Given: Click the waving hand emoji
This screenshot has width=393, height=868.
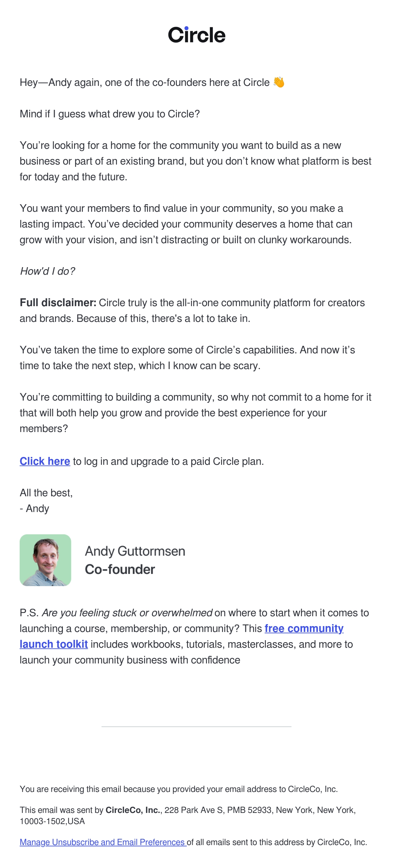Looking at the screenshot, I should (x=278, y=82).
